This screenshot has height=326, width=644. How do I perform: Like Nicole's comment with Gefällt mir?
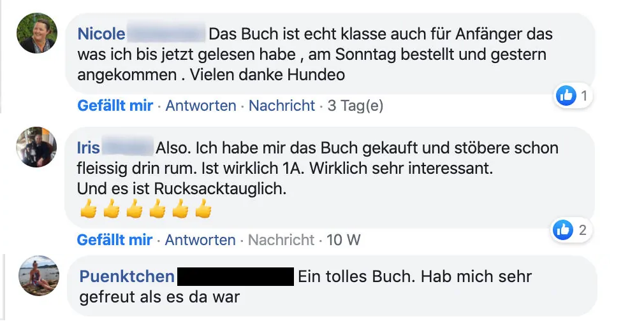coord(115,106)
